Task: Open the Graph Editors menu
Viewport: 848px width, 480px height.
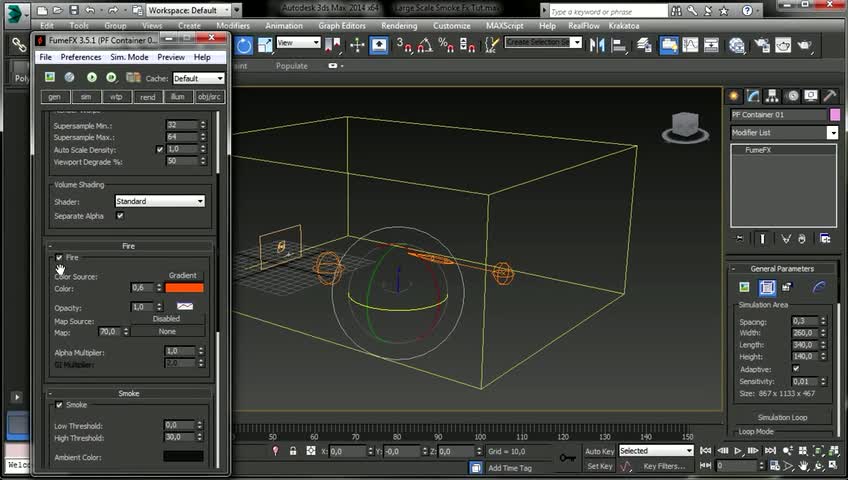Action: (343, 25)
